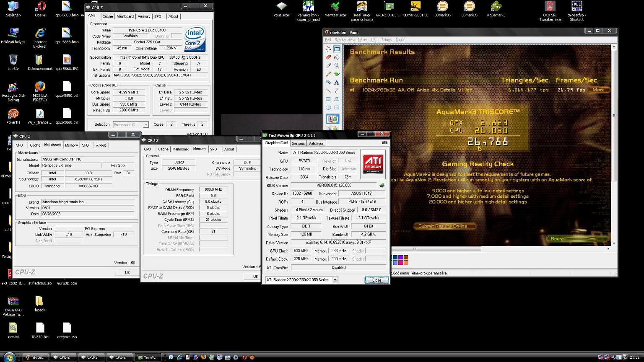
Task: Open the Kép menu in Paint
Action: point(374,40)
